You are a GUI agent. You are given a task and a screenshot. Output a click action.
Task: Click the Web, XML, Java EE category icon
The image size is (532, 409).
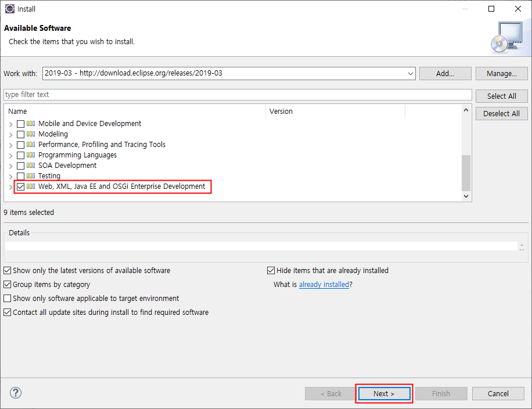click(31, 186)
